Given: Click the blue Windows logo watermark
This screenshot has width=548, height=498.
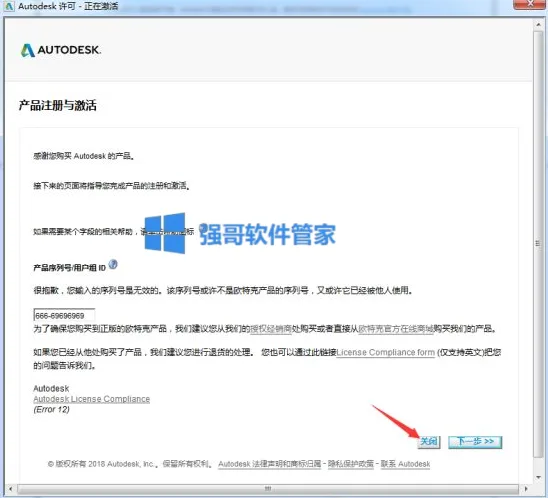Looking at the screenshot, I should 165,233.
